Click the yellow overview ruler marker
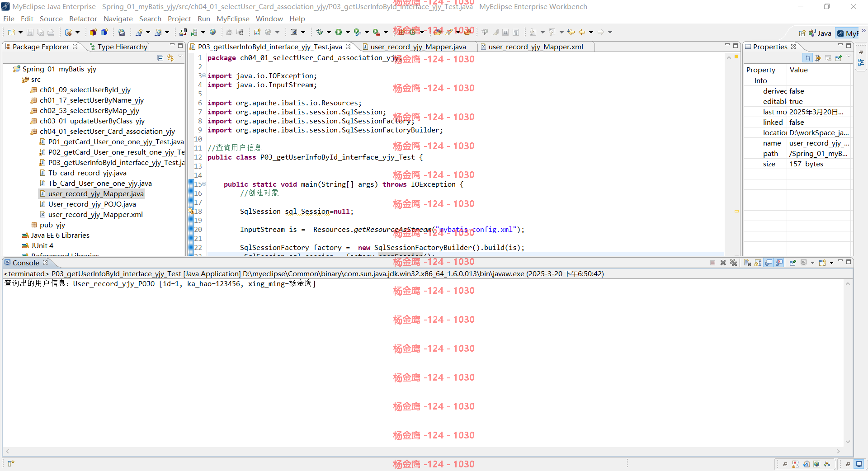Image resolution: width=868 pixels, height=471 pixels. pos(736,211)
